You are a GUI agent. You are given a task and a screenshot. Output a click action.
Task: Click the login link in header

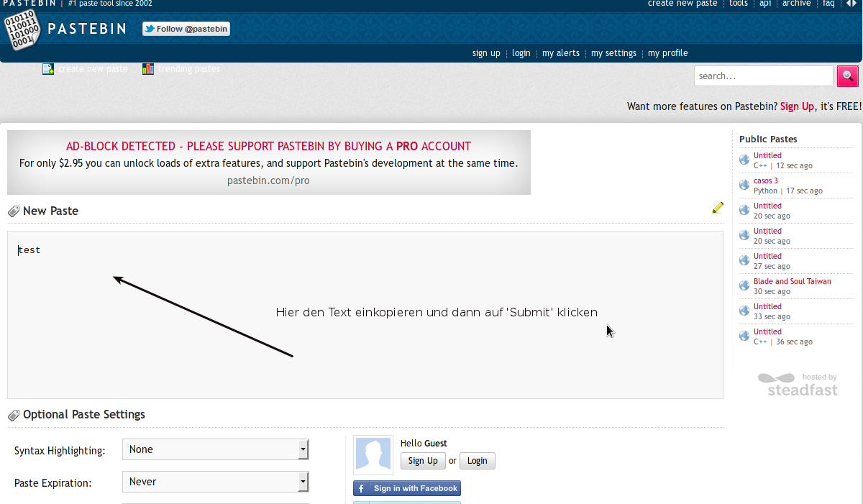pyautogui.click(x=521, y=53)
